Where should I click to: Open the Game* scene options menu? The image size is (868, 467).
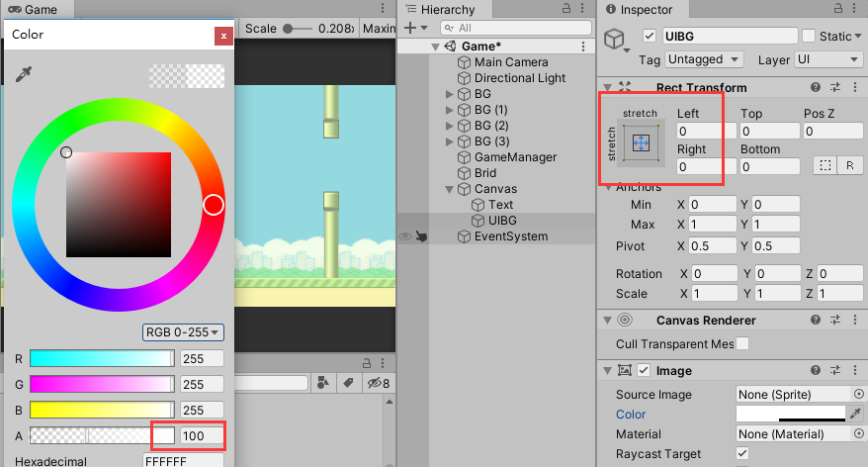point(583,47)
